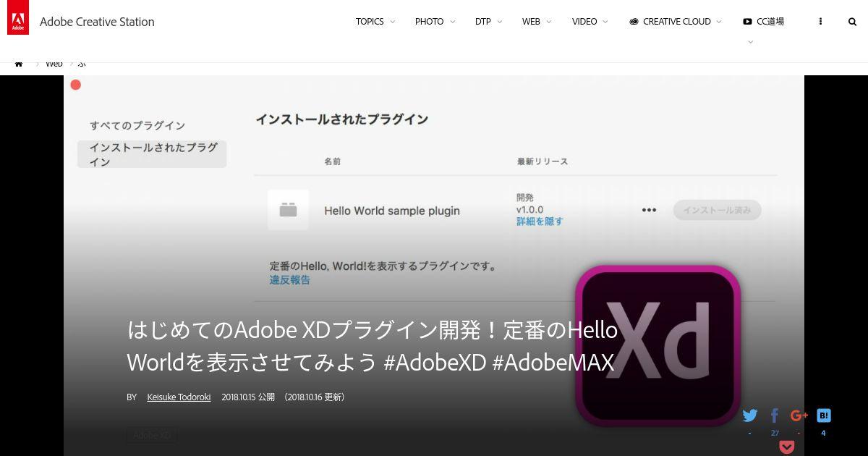Open the Adobe Creative Station home link
The image size is (868, 456).
97,22
